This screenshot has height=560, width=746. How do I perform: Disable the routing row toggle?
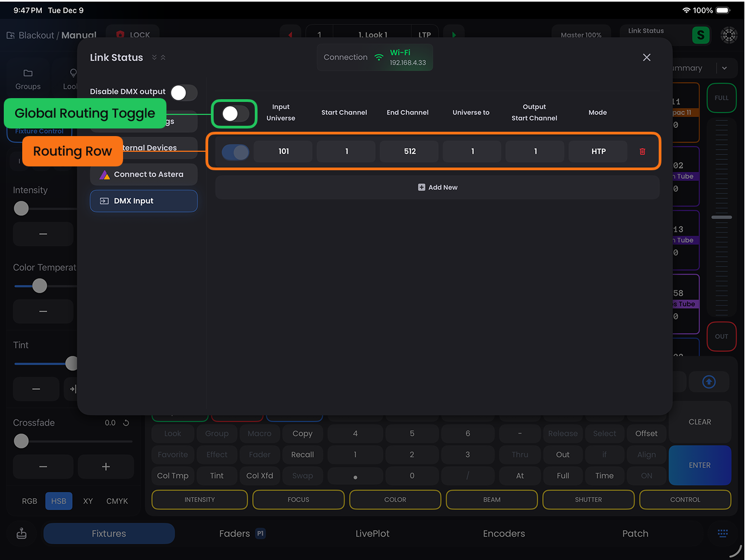[x=235, y=152]
